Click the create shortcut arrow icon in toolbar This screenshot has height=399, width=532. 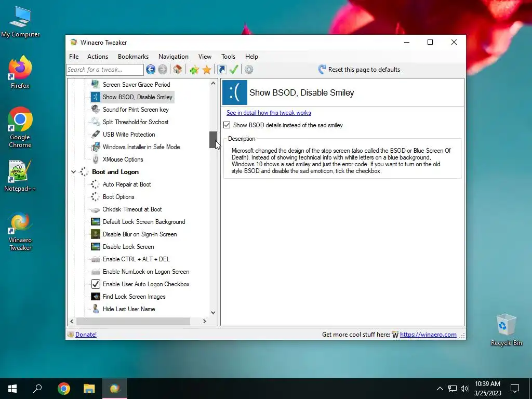(x=221, y=70)
